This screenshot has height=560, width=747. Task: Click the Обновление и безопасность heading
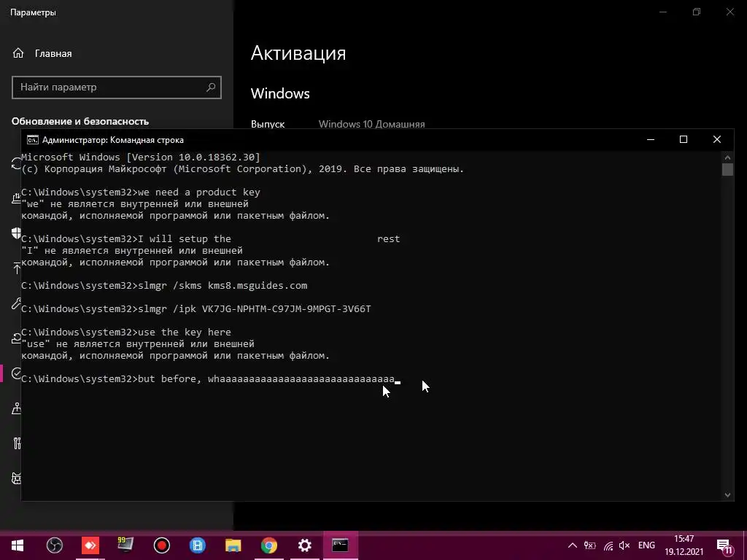(x=80, y=122)
